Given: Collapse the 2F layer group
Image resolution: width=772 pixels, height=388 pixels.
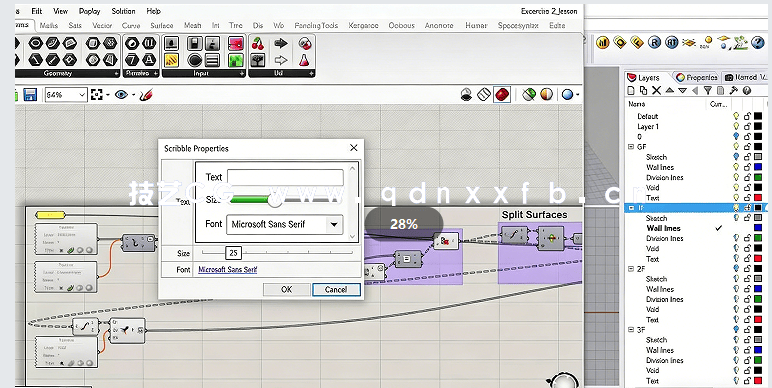Looking at the screenshot, I should [631, 269].
